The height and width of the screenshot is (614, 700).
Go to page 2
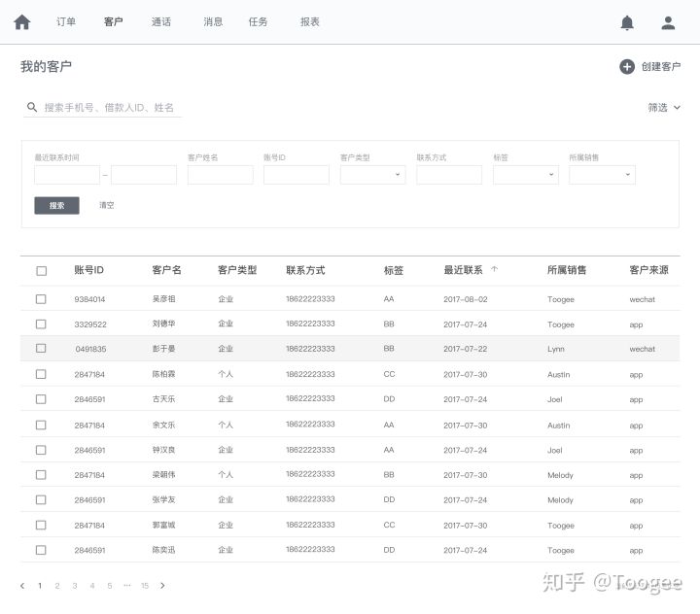tap(57, 586)
